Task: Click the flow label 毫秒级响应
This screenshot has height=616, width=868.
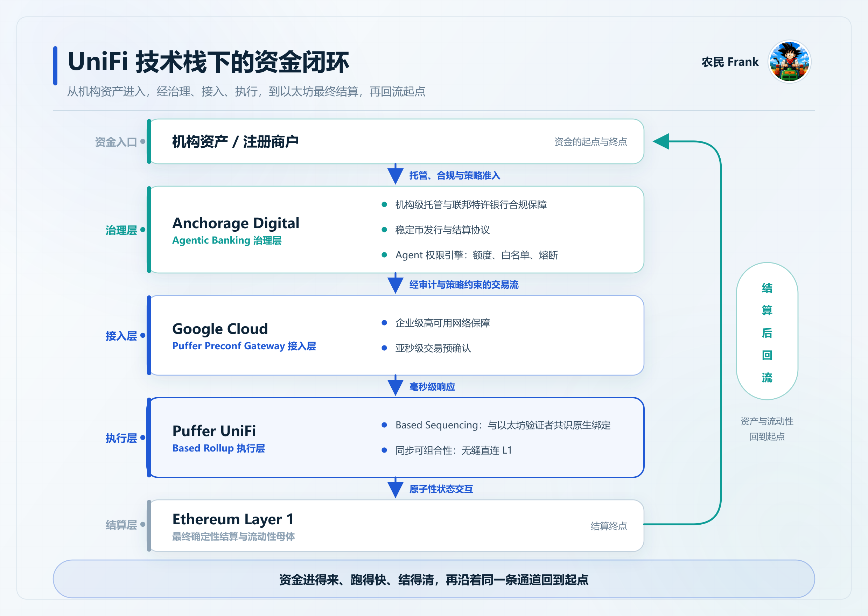Action: [x=432, y=387]
